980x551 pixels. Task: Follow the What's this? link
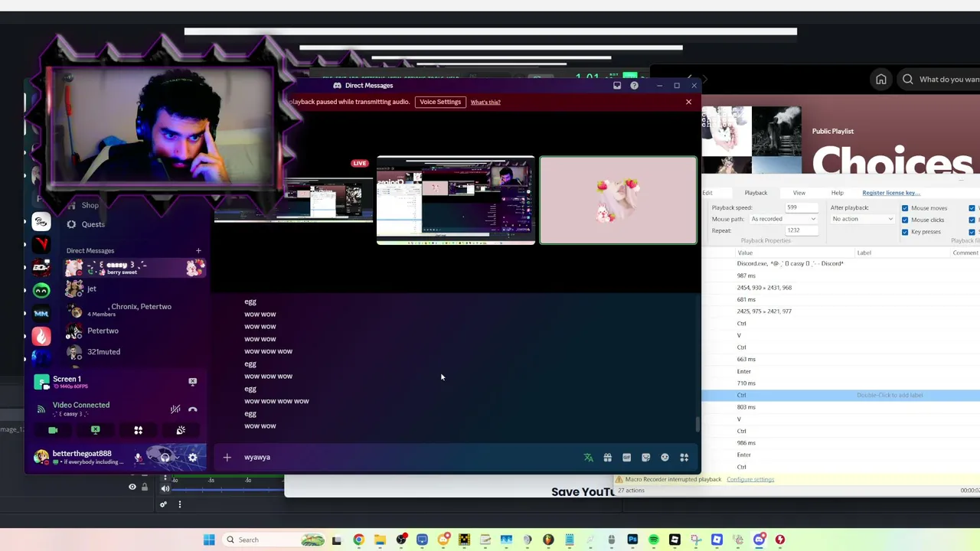[485, 102]
